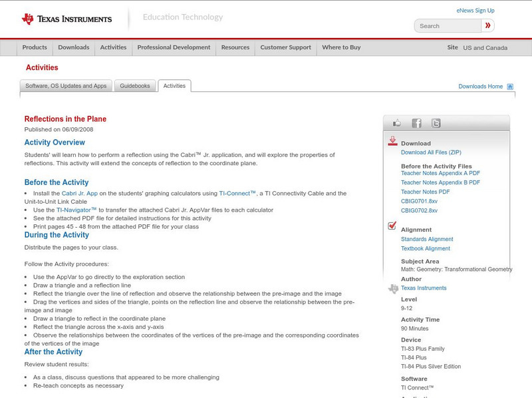Click the Published on 06/09/2008 text
Viewport: 532px width, 398px height.
59,129
